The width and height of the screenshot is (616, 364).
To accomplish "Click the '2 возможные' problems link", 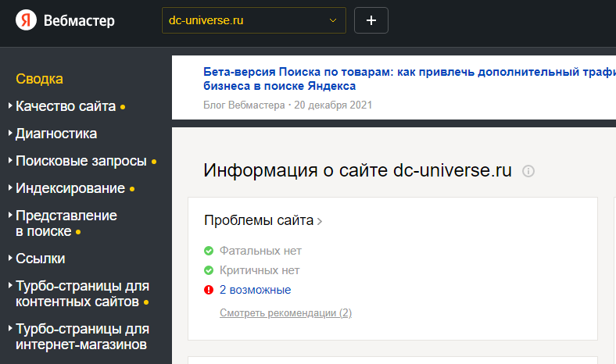I will click(x=255, y=290).
